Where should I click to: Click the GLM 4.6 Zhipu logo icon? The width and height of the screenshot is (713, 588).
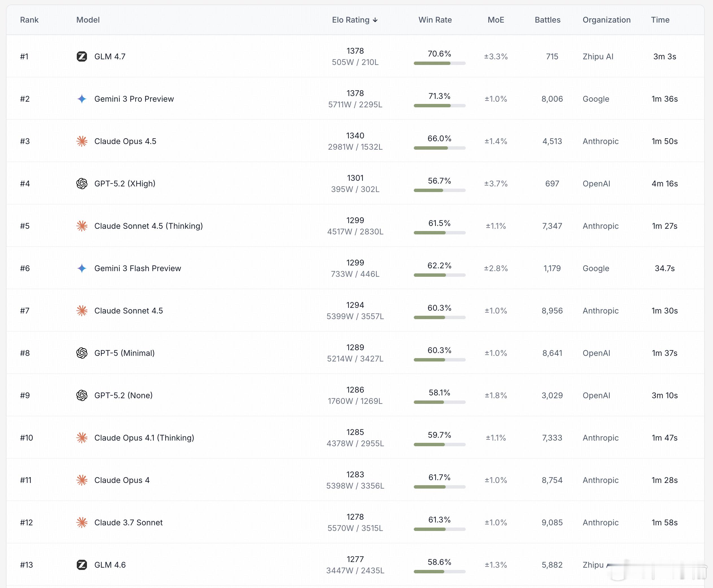(x=82, y=565)
